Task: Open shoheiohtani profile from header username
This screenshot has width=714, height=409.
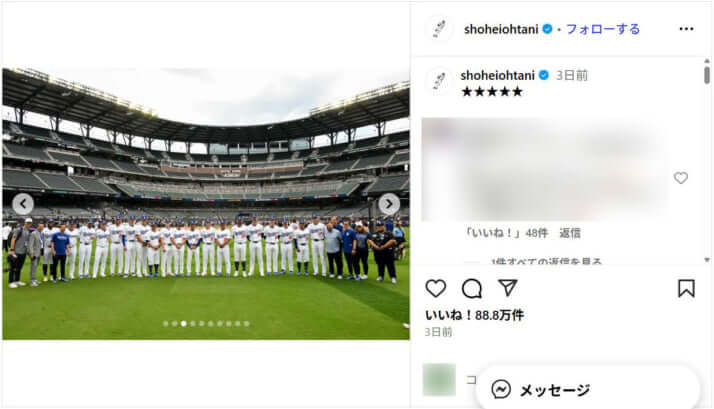Action: [x=501, y=29]
